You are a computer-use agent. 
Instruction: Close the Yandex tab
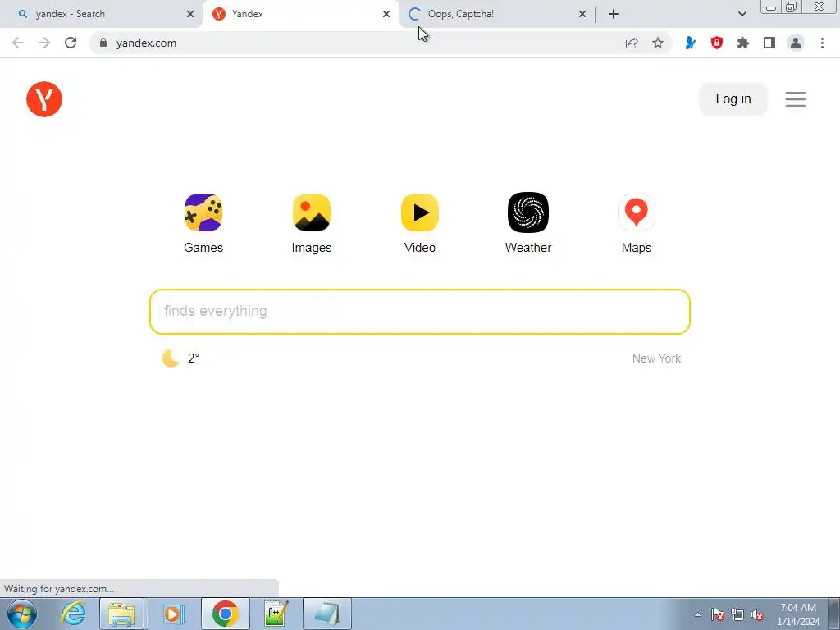(386, 14)
